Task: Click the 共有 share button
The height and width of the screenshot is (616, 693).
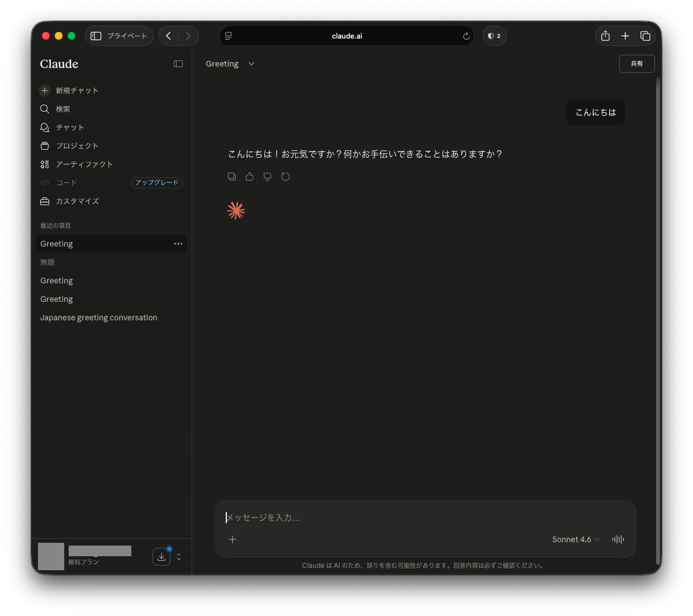Action: [637, 64]
